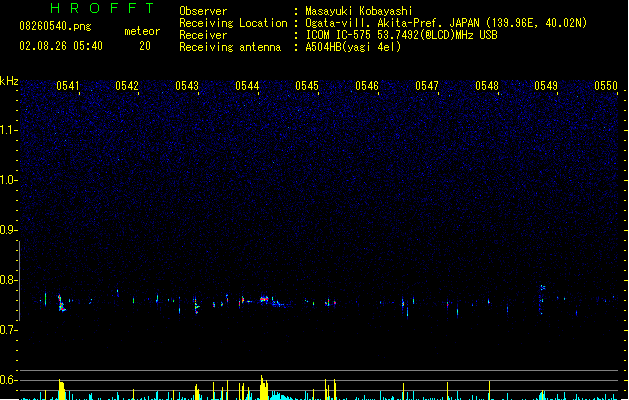
Task: Click the meteor echo just before 0541
Action: (x=61, y=303)
